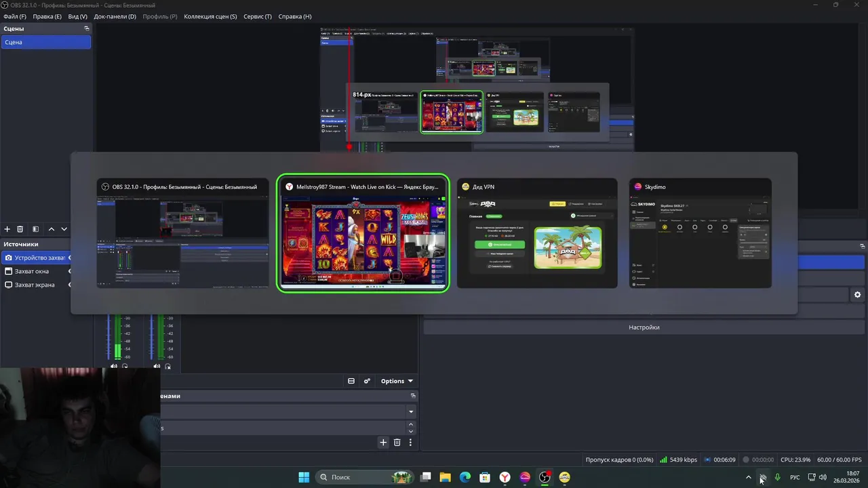Undock the controls panel with pop-out icon

pos(862,246)
